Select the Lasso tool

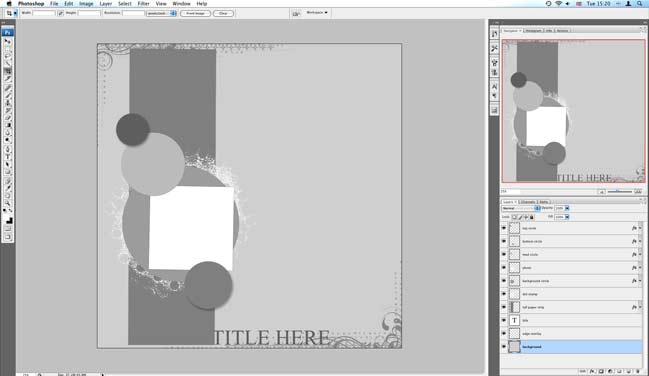coord(7,56)
